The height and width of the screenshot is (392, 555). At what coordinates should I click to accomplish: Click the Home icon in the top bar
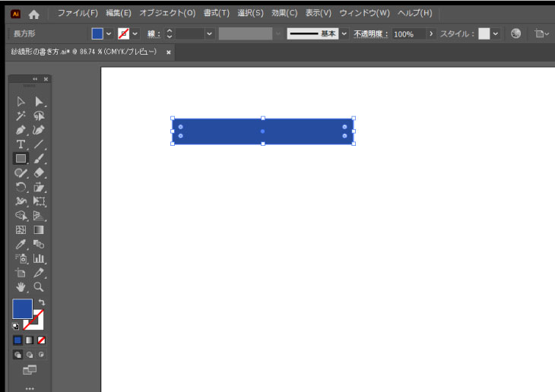(x=33, y=14)
